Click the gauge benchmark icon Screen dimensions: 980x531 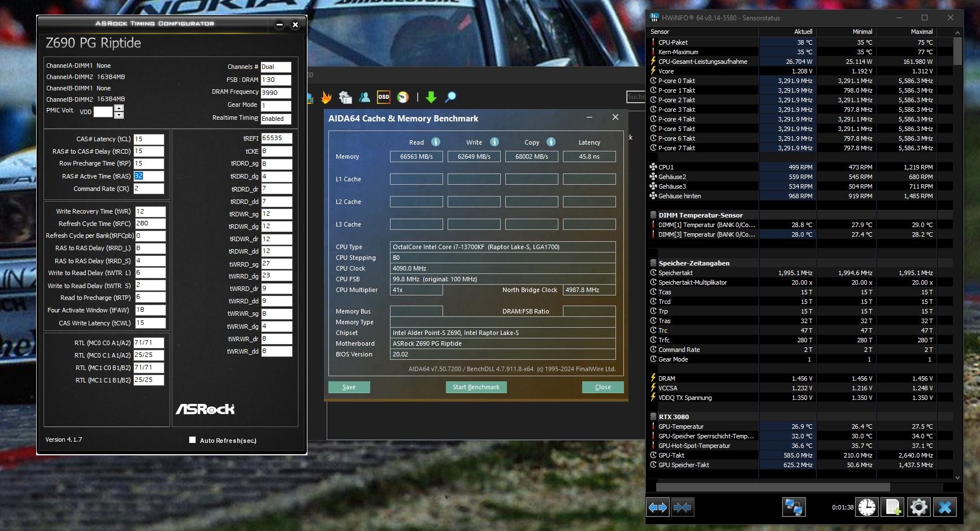coord(403,97)
